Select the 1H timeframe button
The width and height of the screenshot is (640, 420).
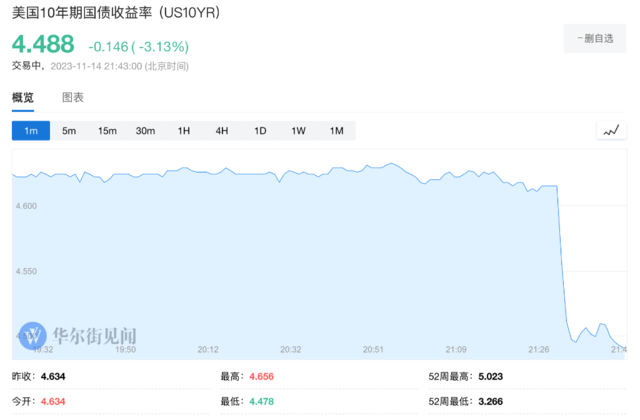coord(183,131)
